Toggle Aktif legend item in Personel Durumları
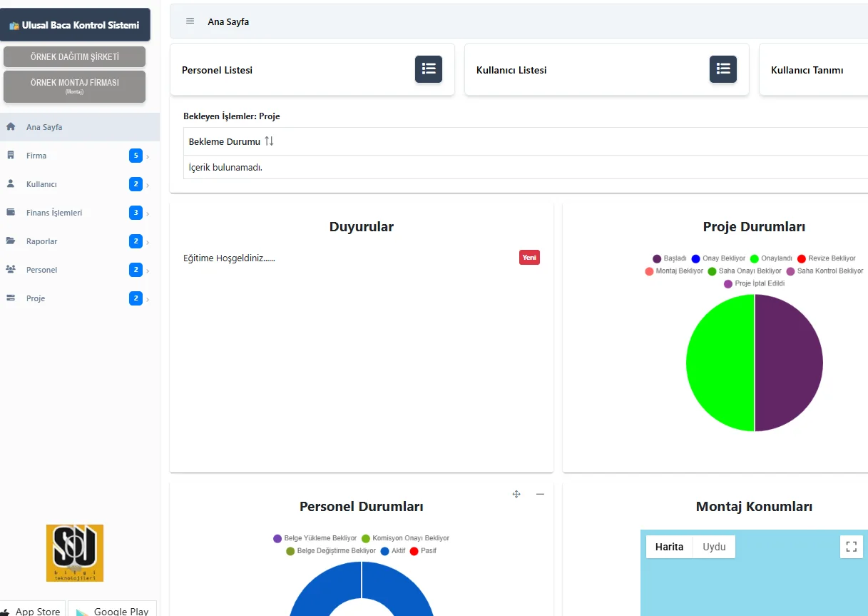This screenshot has width=868, height=616. (x=393, y=551)
